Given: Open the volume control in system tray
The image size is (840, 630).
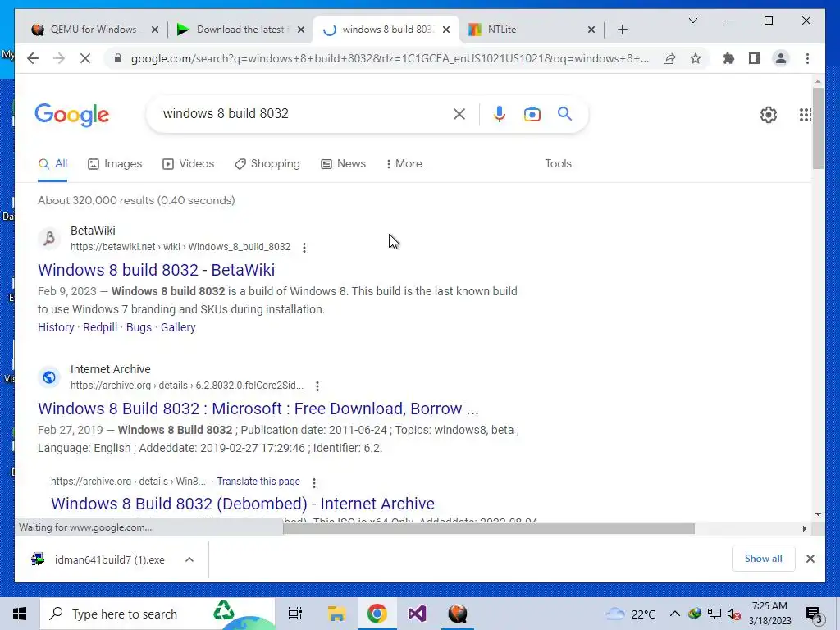Looking at the screenshot, I should click(x=733, y=614).
